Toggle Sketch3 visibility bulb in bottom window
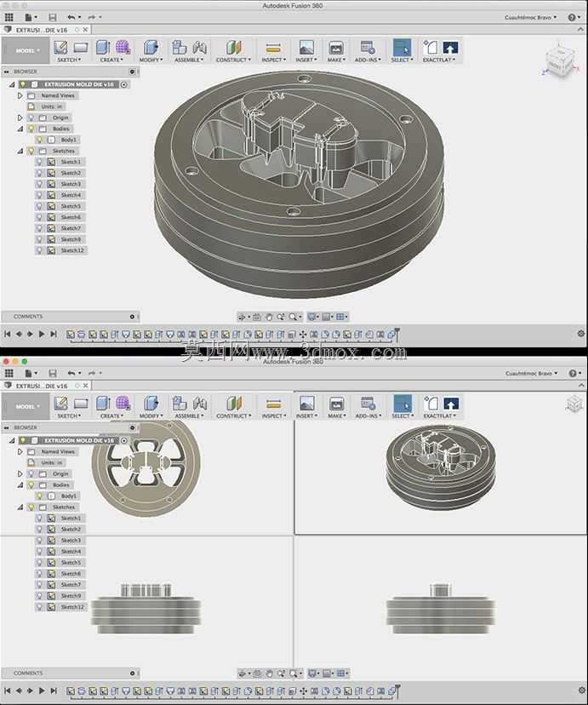The width and height of the screenshot is (588, 705). coord(39,540)
